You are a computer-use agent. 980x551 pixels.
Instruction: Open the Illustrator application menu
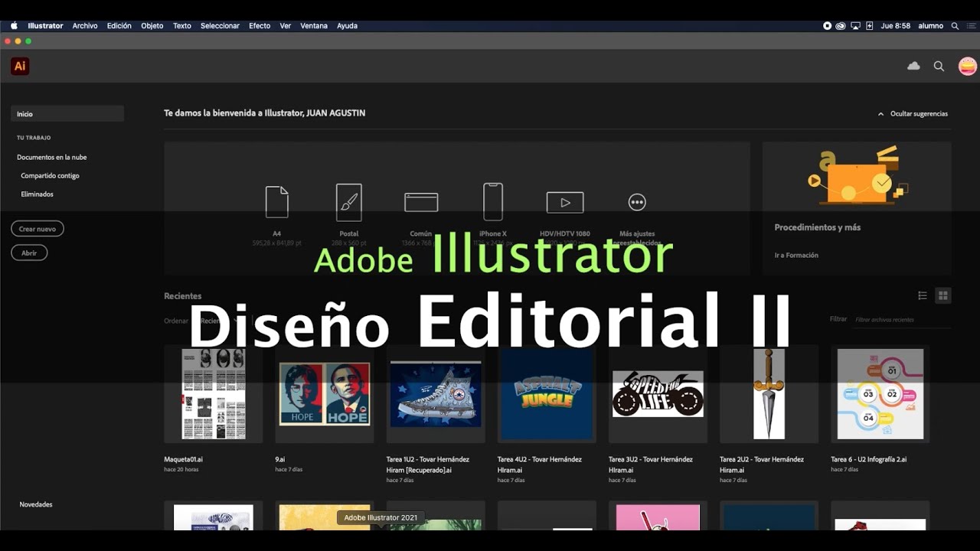45,25
